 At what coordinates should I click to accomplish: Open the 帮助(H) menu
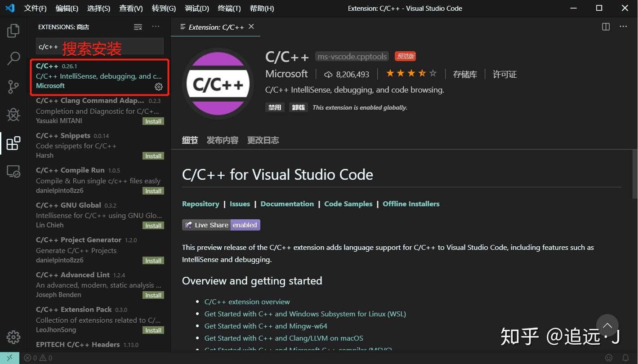click(262, 8)
